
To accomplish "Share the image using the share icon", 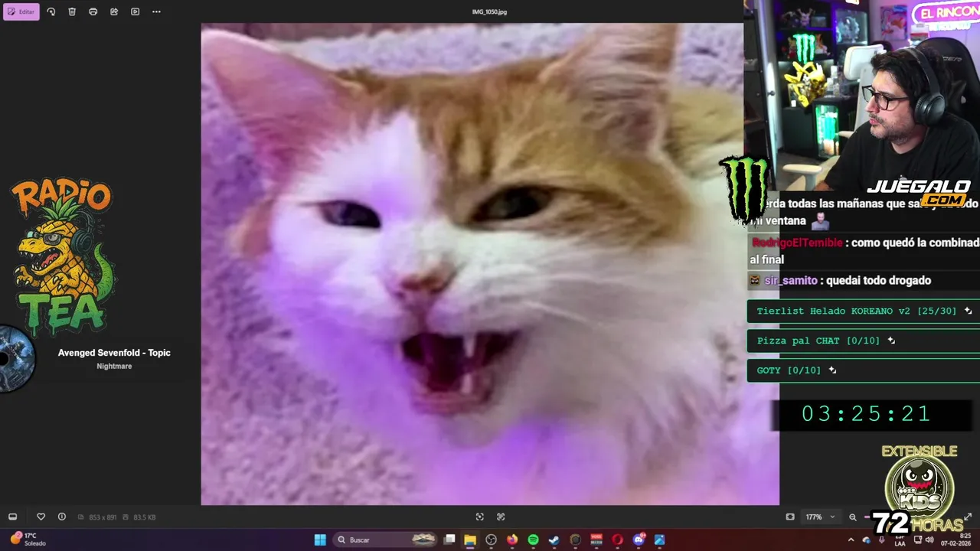I will coord(114,11).
